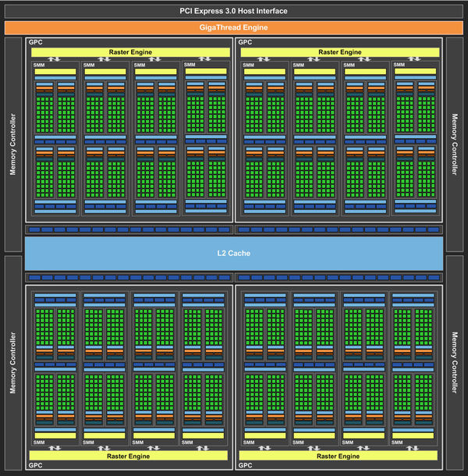This screenshot has height=476, width=468.
Task: Click the Raster Engine in top-left GPC
Action: pos(130,52)
